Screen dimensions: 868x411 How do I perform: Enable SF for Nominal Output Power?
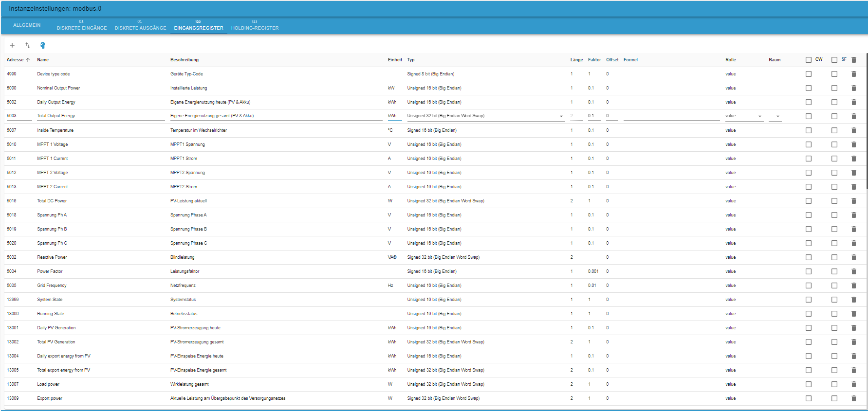point(834,88)
